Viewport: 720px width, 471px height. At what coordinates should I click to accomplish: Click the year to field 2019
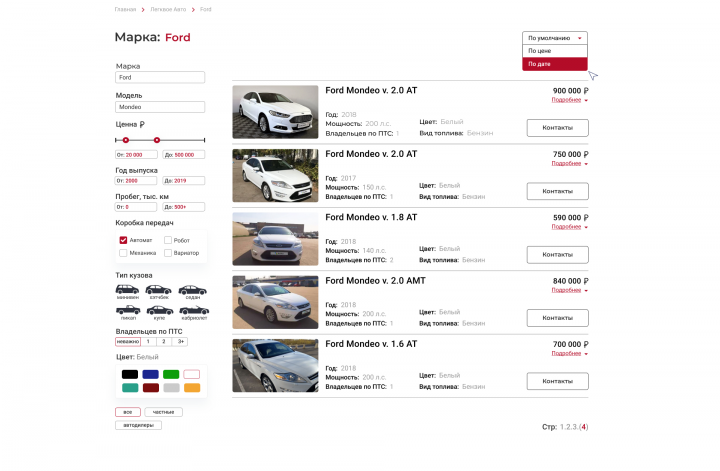(184, 181)
